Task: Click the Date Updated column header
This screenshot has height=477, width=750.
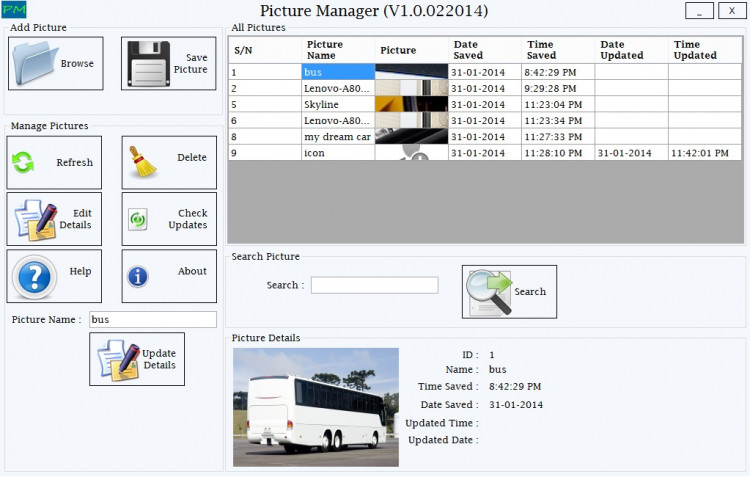Action: [631, 50]
